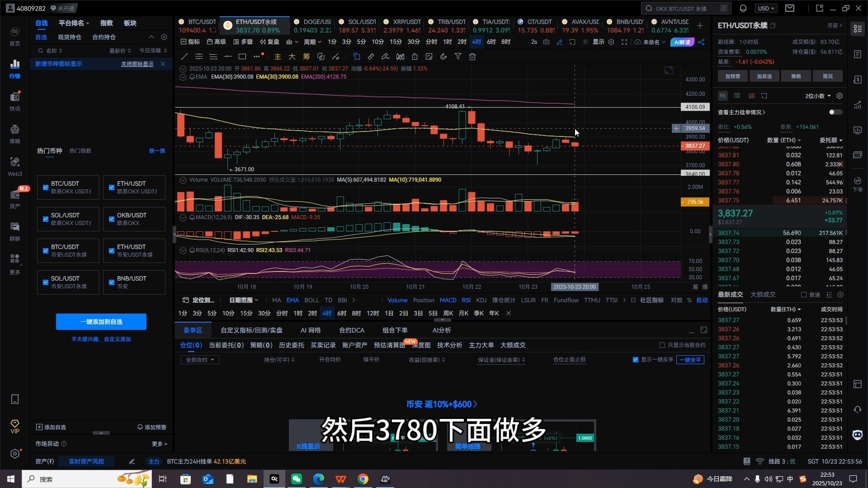Click the 加预警 alert button
Screen dimensions: 868x488
point(732,76)
